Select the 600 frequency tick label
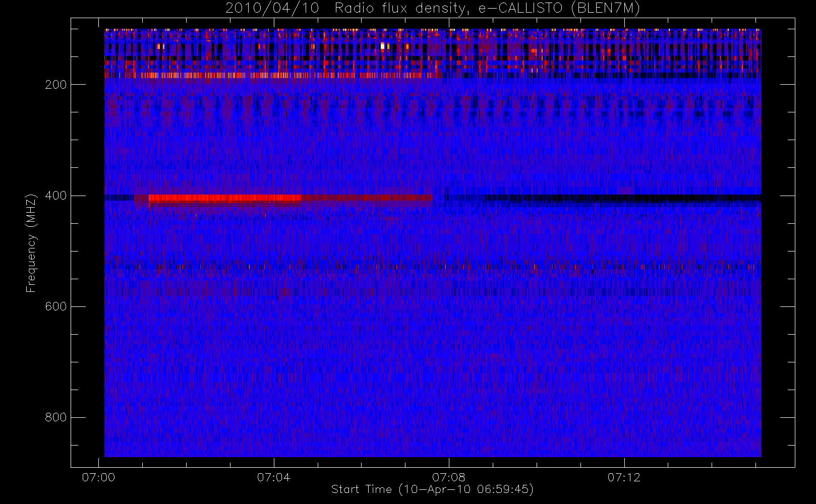This screenshot has width=816, height=504. 56,306
